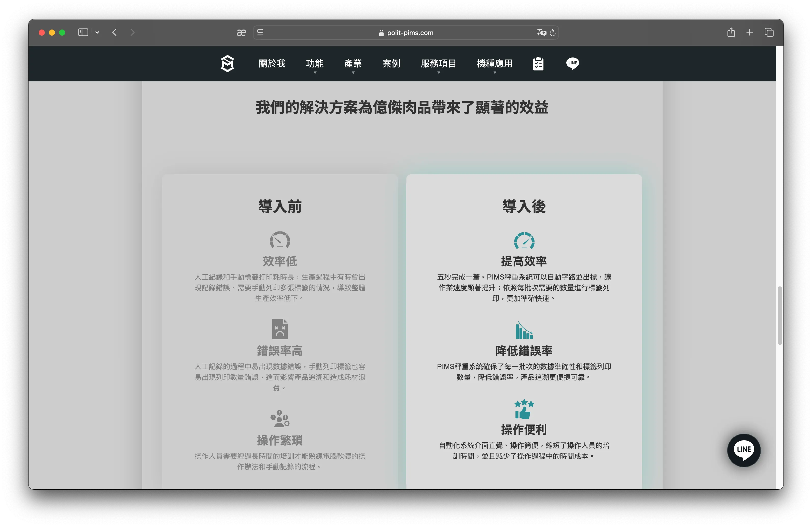Screen dimensions: 812x527
Task: Click the paragraph starting PIMS秤重系統確保了每一批次
Action: (524, 372)
